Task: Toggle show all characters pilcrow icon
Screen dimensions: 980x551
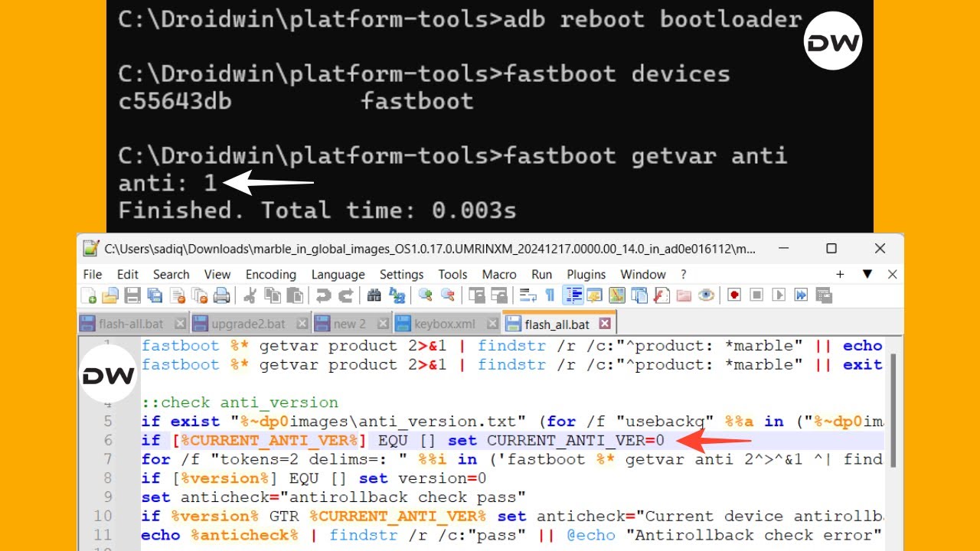Action: point(550,295)
